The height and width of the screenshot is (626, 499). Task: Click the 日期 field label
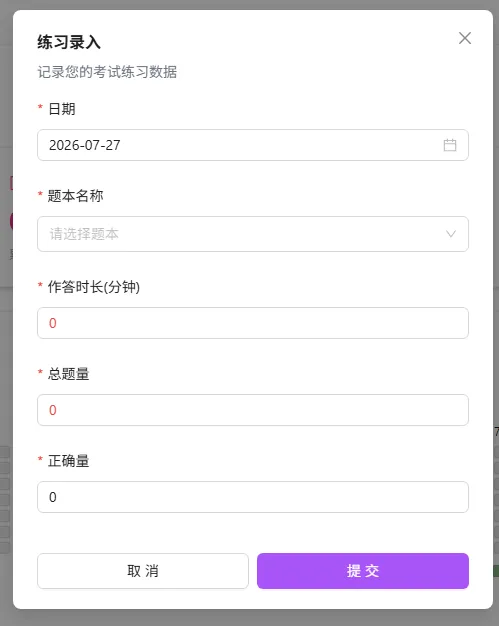[x=62, y=109]
